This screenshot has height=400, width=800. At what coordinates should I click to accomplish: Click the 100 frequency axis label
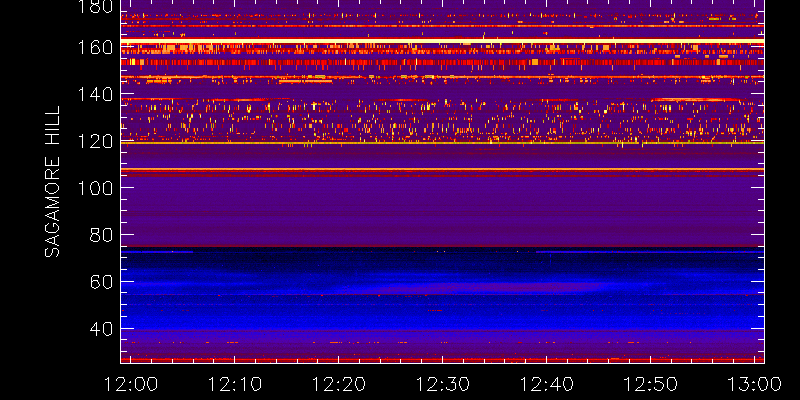[x=95, y=188]
